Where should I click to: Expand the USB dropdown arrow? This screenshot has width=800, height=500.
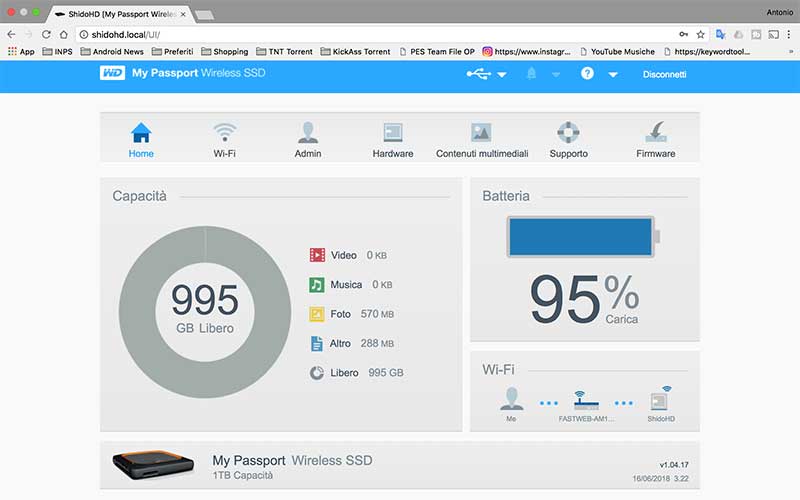(502, 75)
